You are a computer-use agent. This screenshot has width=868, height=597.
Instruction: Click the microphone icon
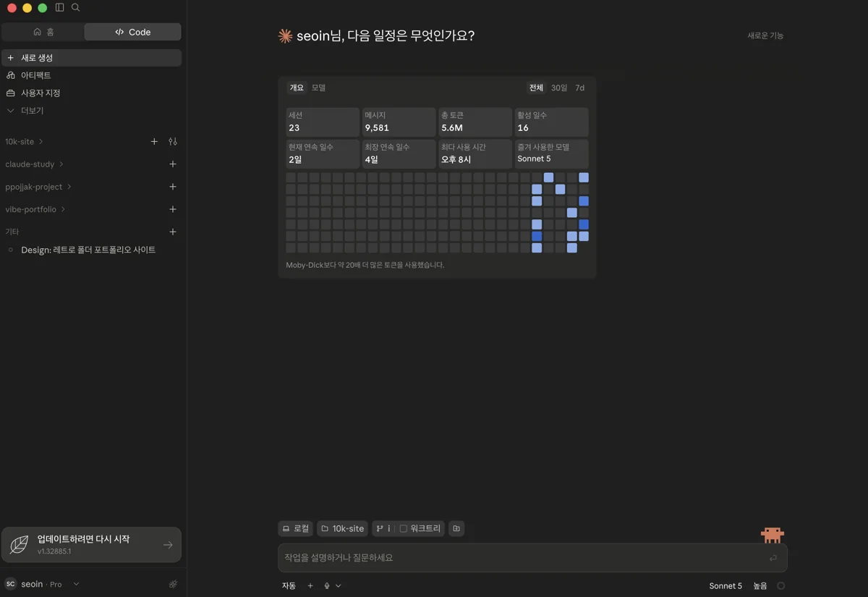click(x=327, y=585)
